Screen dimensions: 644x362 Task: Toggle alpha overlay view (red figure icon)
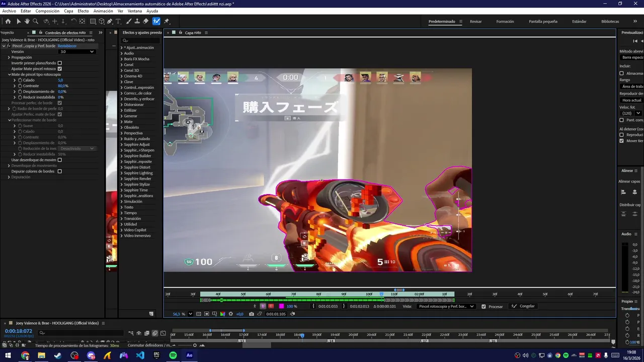pyautogui.click(x=271, y=306)
